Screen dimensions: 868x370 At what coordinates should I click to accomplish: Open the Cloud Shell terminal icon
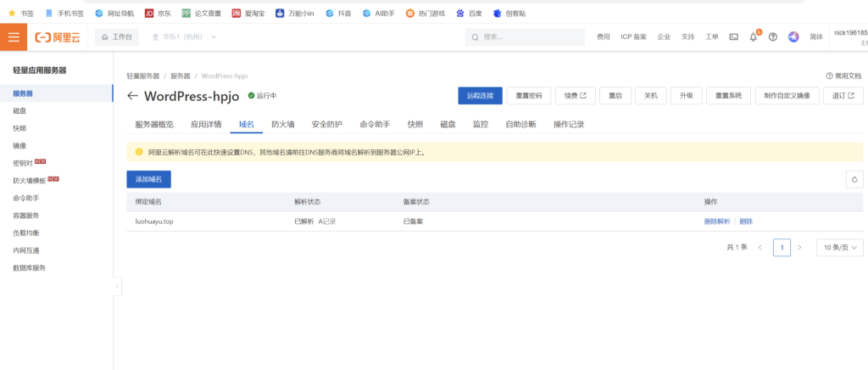[733, 36]
